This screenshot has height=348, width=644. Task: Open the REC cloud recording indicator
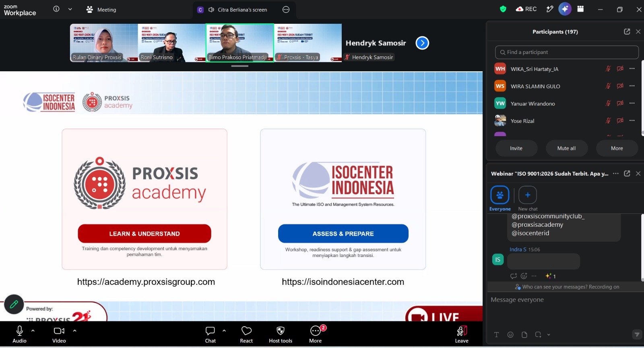(x=526, y=9)
